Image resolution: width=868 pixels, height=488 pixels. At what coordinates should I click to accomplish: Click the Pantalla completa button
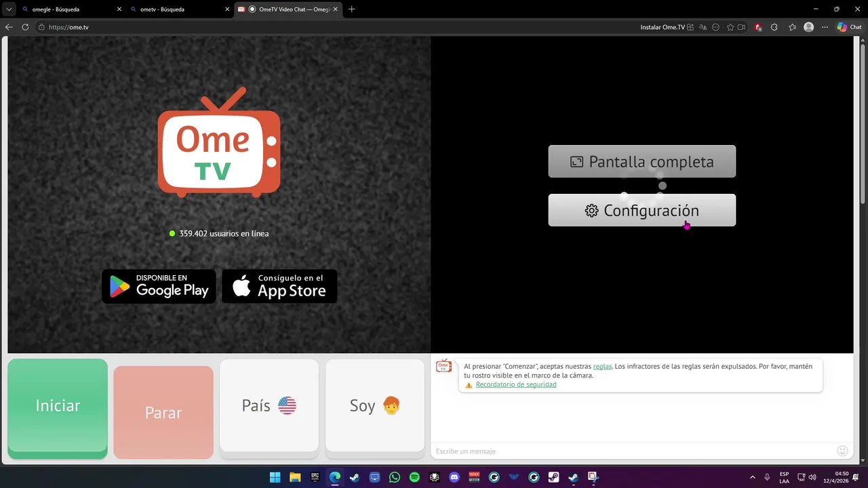click(x=642, y=161)
